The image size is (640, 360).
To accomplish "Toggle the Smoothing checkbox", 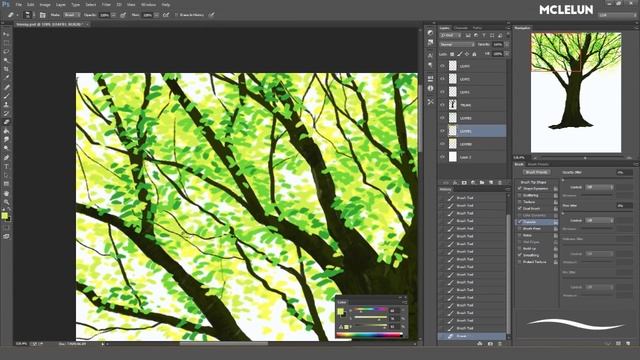I will 520,255.
